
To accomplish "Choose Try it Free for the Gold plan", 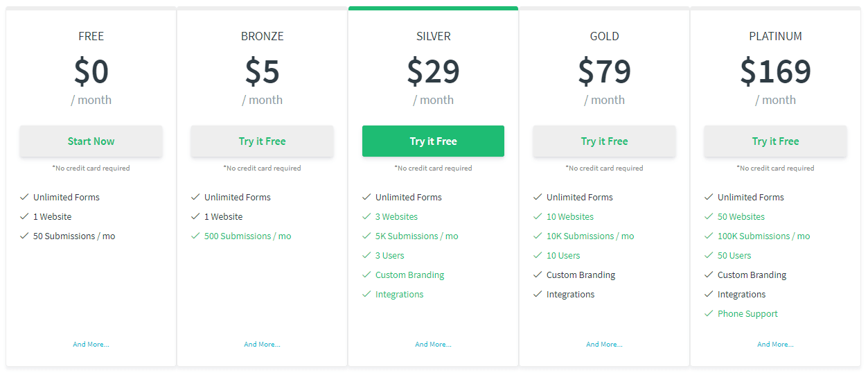I will [604, 141].
